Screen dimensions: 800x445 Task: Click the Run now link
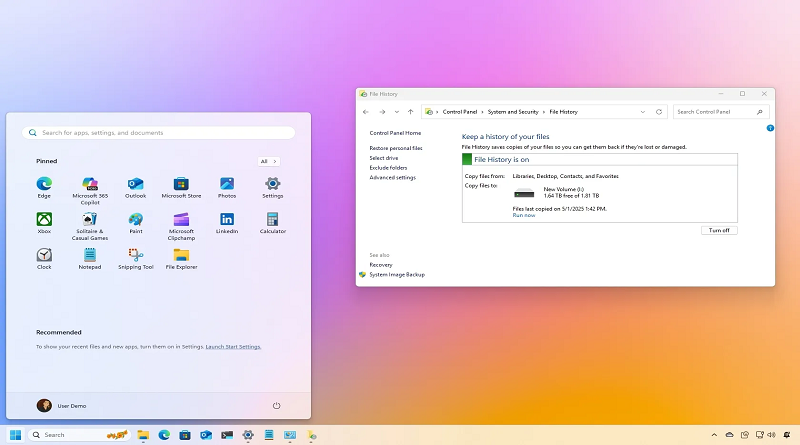[x=523, y=215]
